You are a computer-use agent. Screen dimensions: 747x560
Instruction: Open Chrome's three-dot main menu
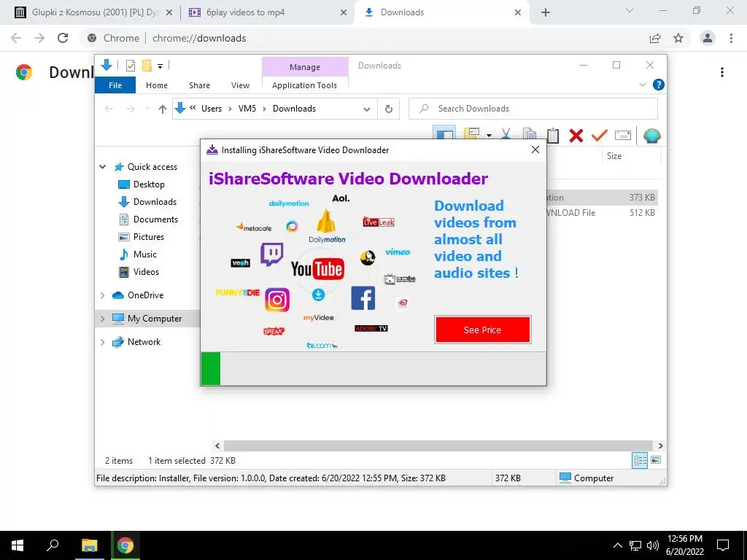click(731, 38)
